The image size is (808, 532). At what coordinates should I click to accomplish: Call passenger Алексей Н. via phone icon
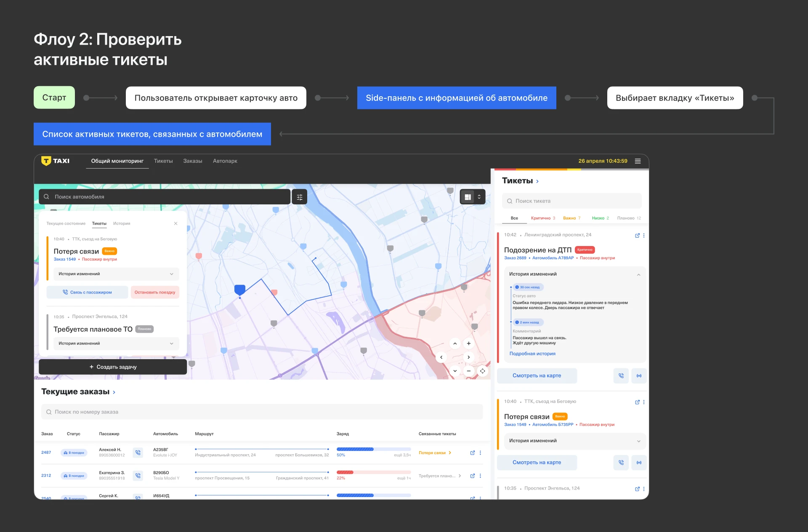[138, 453]
